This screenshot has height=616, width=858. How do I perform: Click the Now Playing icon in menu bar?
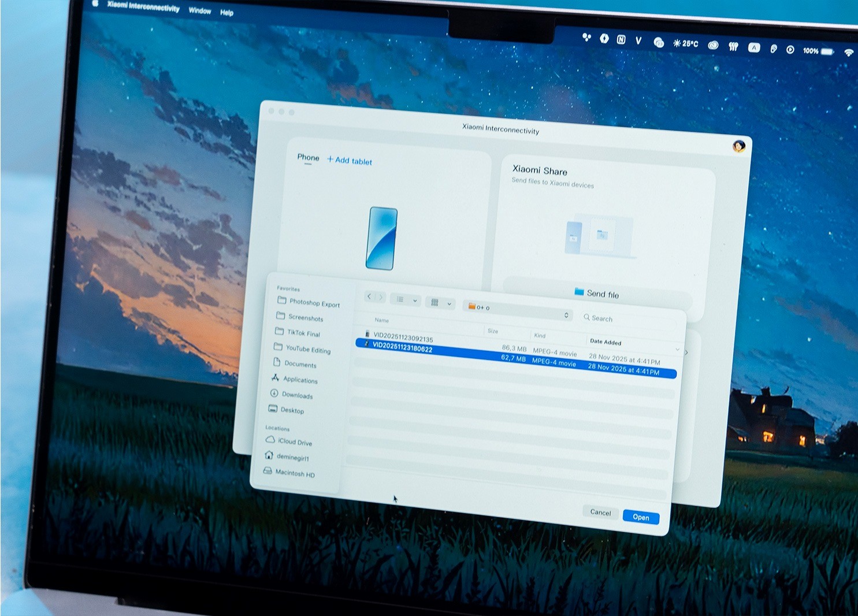790,50
